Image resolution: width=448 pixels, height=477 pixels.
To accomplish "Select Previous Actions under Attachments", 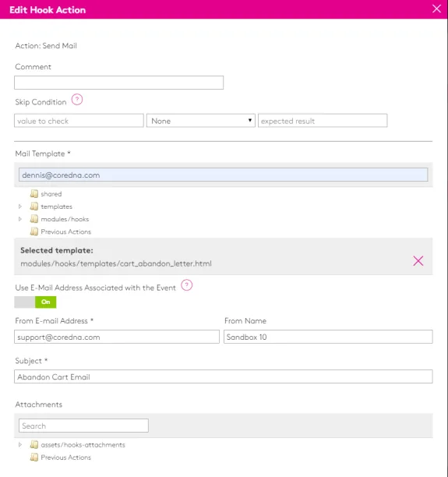I will (x=66, y=458).
